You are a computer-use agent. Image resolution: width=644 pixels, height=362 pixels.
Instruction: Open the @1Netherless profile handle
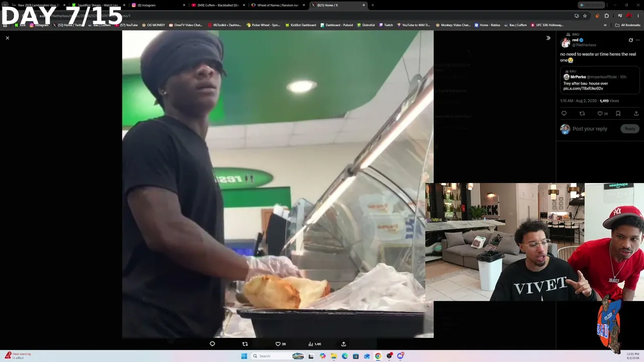click(x=584, y=45)
